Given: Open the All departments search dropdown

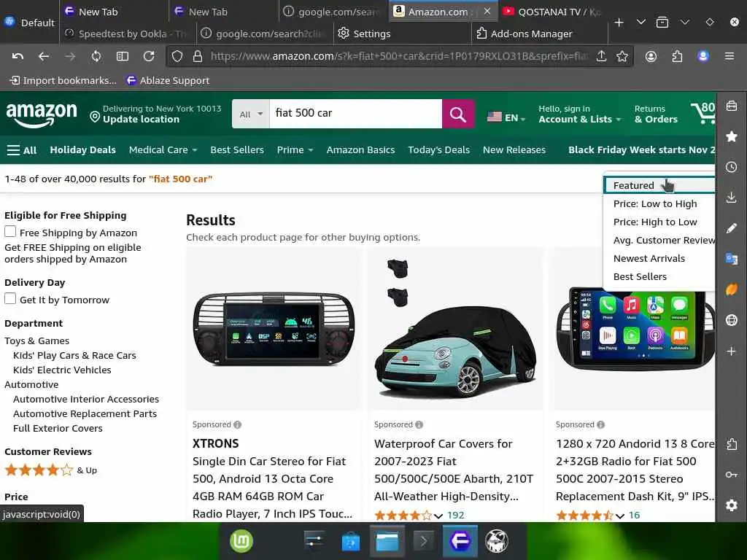Looking at the screenshot, I should pyautogui.click(x=251, y=114).
